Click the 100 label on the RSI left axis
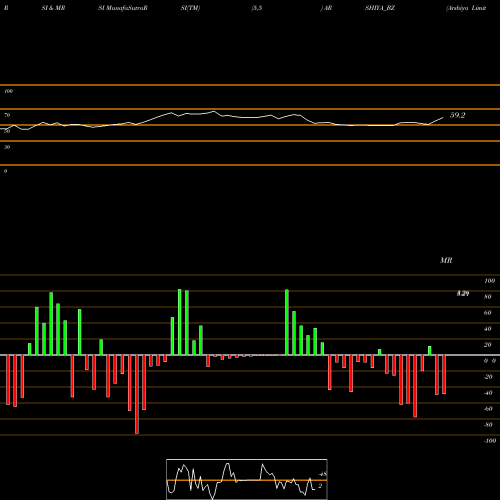 pyautogui.click(x=8, y=91)
